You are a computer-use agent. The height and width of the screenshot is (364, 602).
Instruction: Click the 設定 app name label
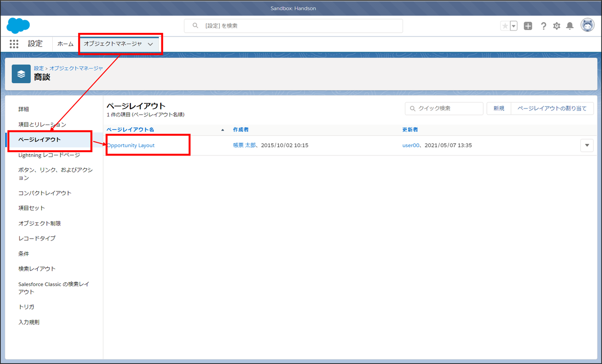coord(35,44)
